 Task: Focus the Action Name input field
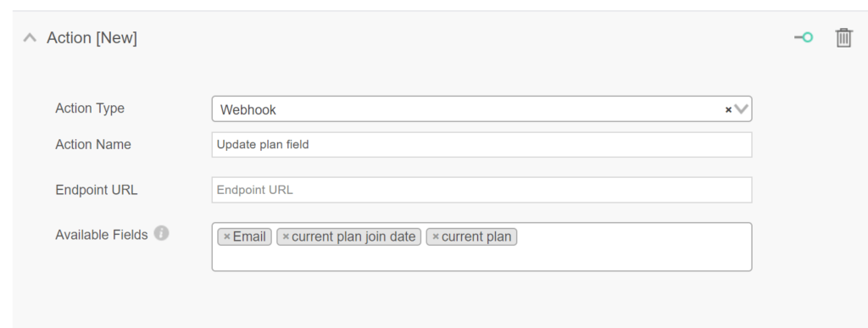481,144
